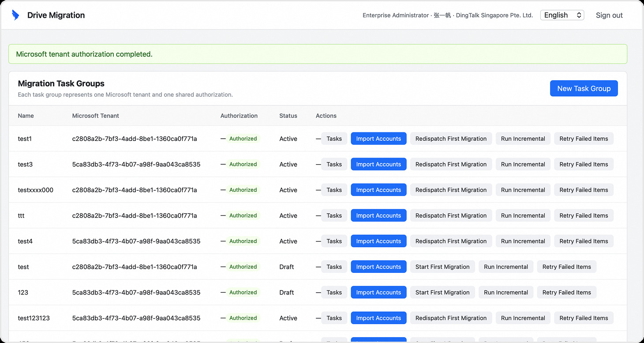Retry Failed Items for ttt
This screenshot has height=343, width=644.
[x=584, y=215]
